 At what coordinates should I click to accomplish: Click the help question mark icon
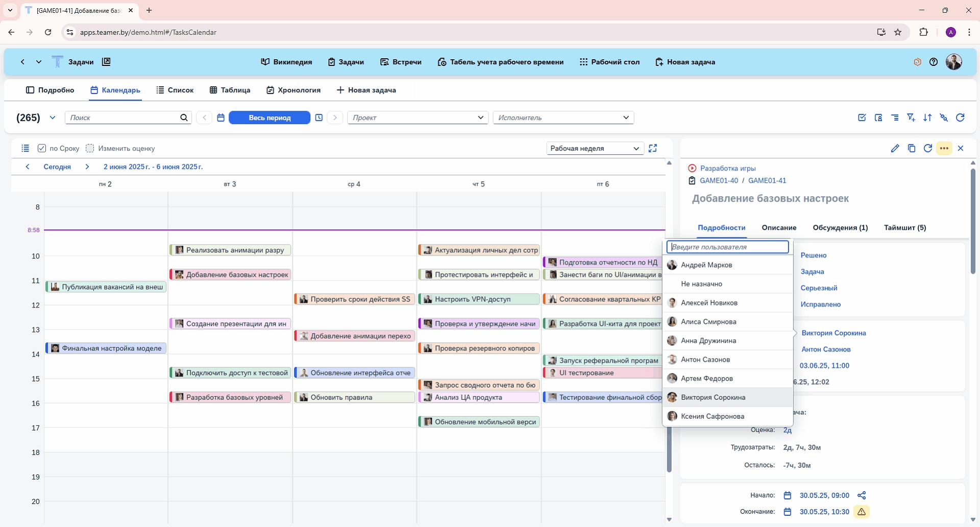click(934, 62)
